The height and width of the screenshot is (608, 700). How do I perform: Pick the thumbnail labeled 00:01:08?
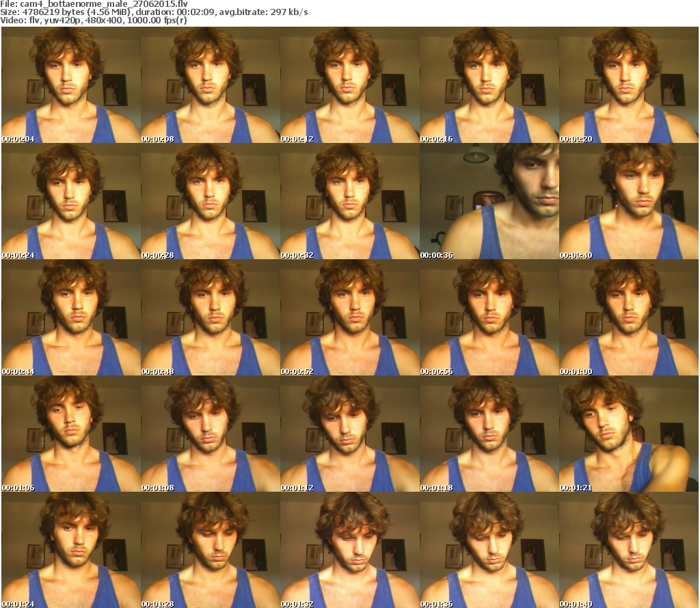pyautogui.click(x=211, y=434)
